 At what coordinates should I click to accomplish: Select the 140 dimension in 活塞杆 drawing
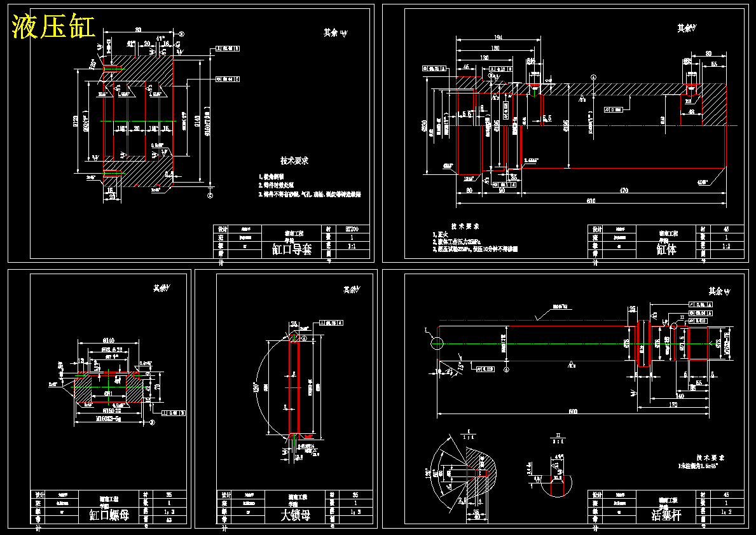pos(680,396)
